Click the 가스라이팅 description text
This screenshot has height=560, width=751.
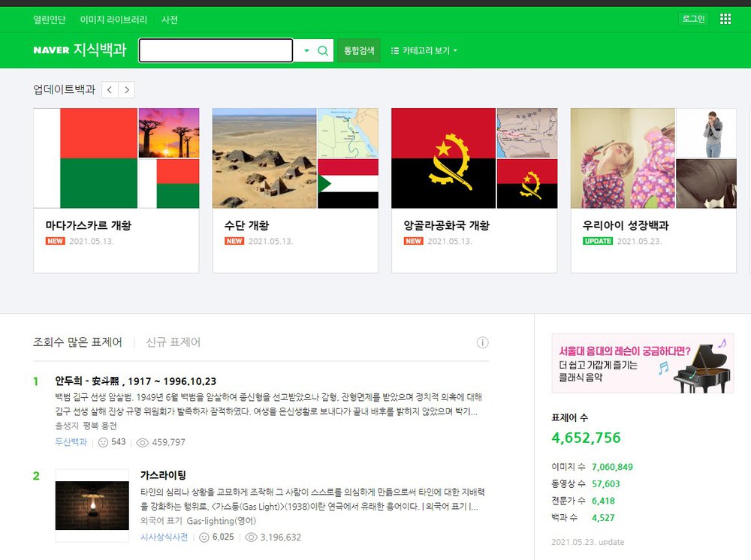pos(312,499)
